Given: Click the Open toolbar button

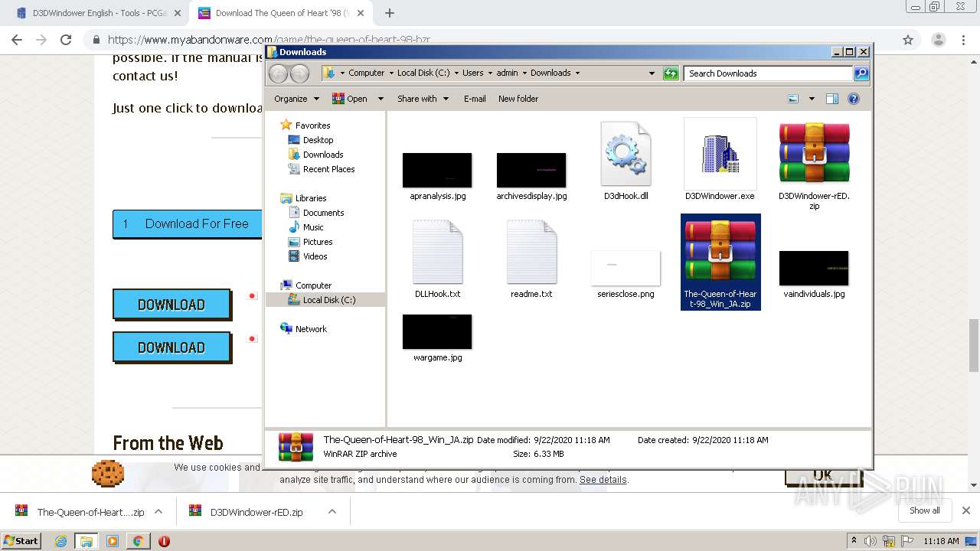Looking at the screenshot, I should pyautogui.click(x=350, y=99).
